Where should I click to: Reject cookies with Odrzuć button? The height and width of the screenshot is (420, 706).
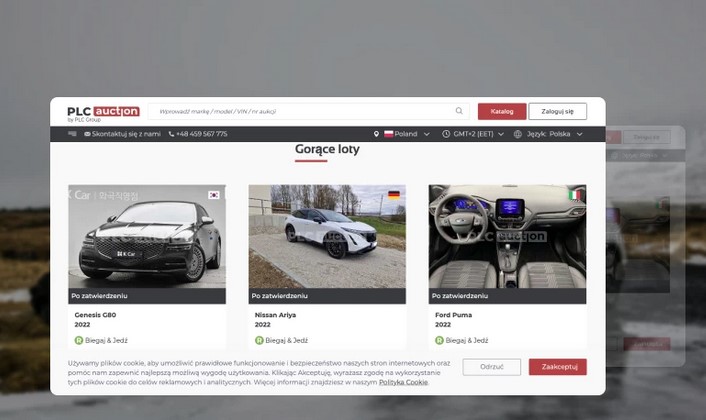(492, 367)
